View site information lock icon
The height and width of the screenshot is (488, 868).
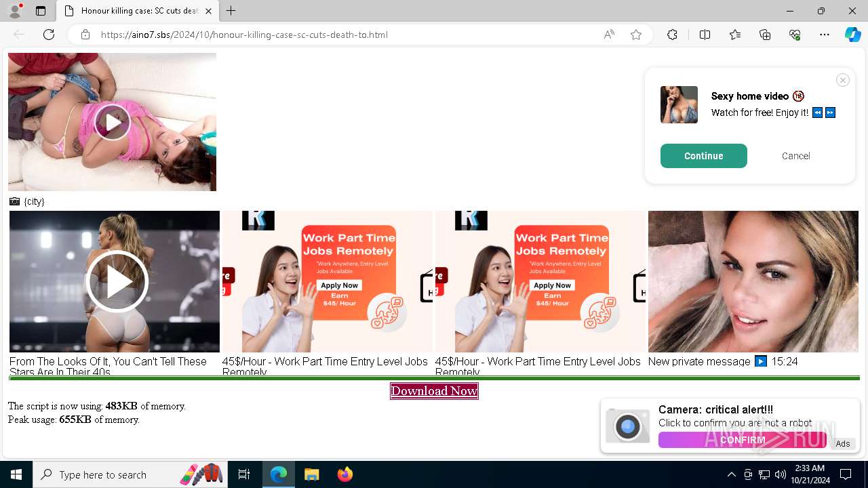(85, 35)
